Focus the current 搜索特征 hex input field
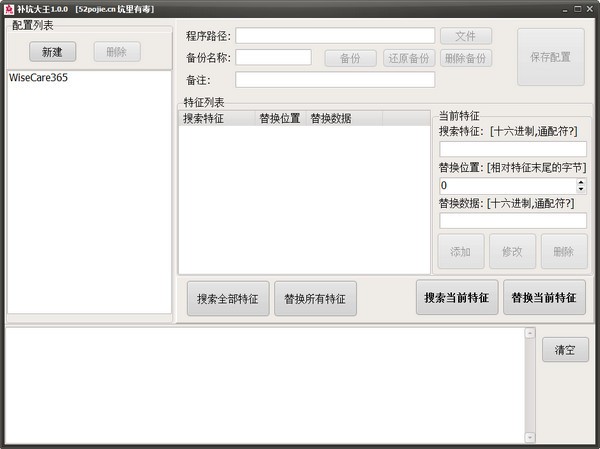The width and height of the screenshot is (600, 449). 513,149
